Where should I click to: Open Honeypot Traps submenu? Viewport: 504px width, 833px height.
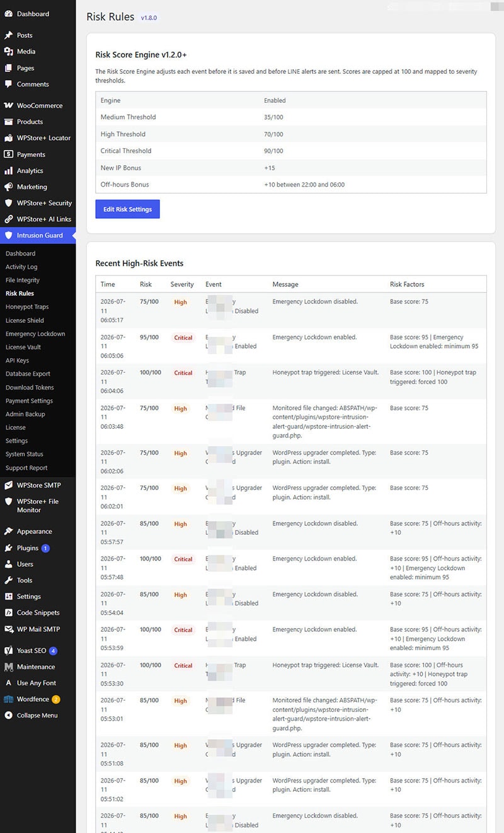point(27,307)
